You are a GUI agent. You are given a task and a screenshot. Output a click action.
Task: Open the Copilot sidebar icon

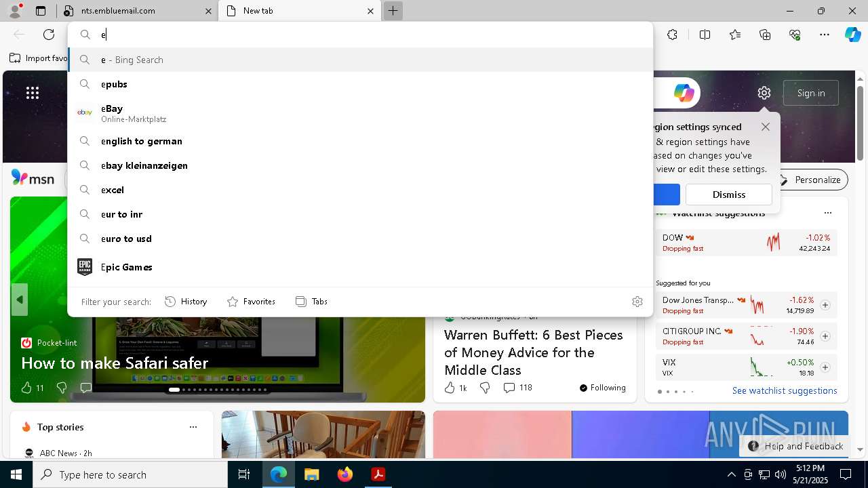click(852, 35)
